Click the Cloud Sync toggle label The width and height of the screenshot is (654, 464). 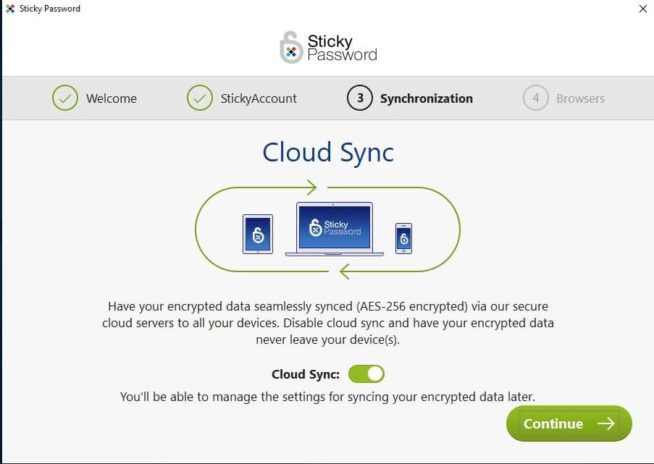tap(306, 374)
